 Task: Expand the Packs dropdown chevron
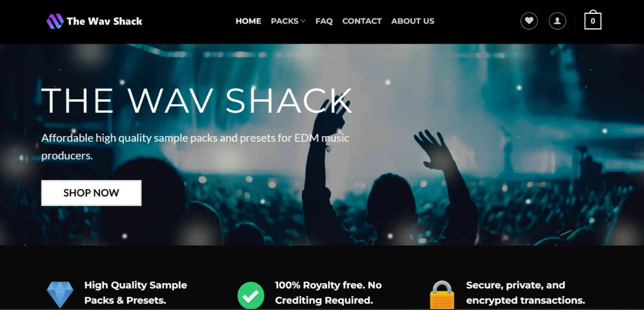click(303, 21)
